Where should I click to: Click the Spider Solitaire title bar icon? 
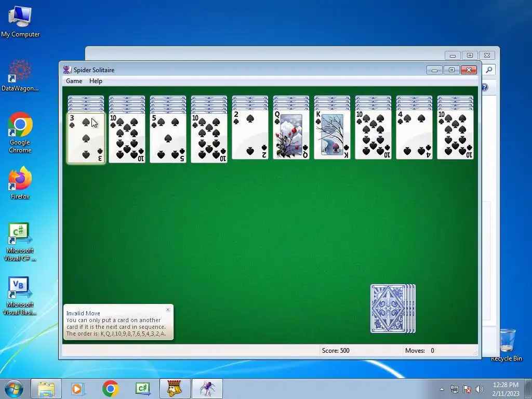(x=67, y=70)
